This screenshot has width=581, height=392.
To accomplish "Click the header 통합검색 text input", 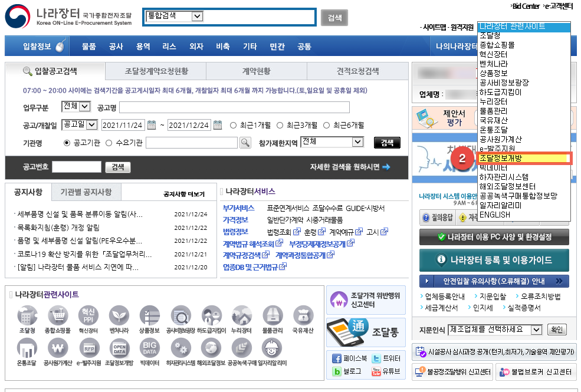I will [x=259, y=16].
